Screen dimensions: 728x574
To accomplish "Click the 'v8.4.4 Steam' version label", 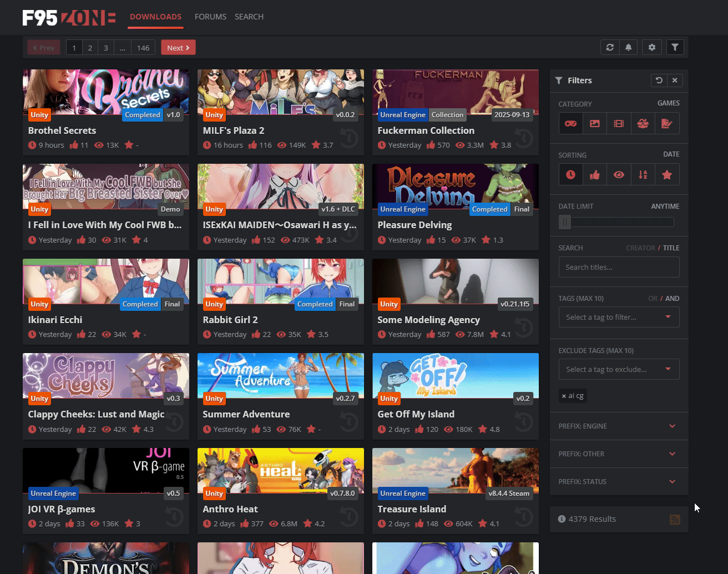I will 509,494.
